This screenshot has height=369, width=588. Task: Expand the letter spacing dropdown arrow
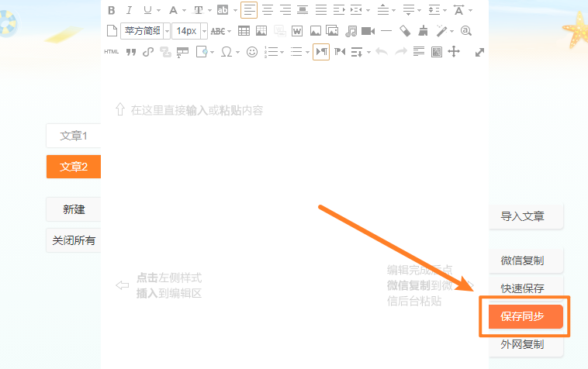(471, 11)
